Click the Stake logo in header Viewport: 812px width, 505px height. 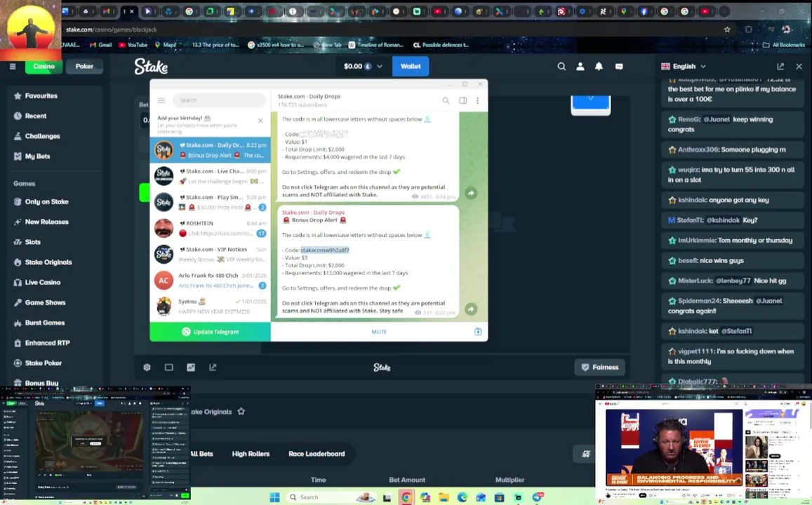coord(151,66)
